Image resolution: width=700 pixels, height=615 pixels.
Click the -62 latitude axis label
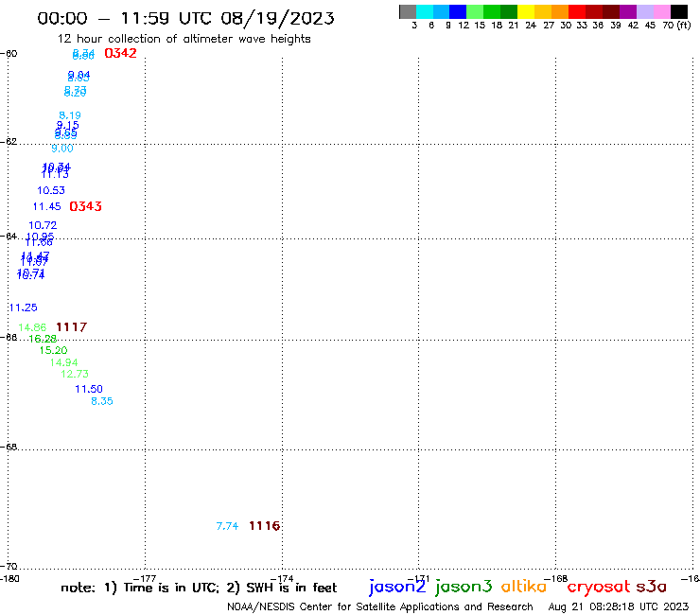click(x=9, y=142)
